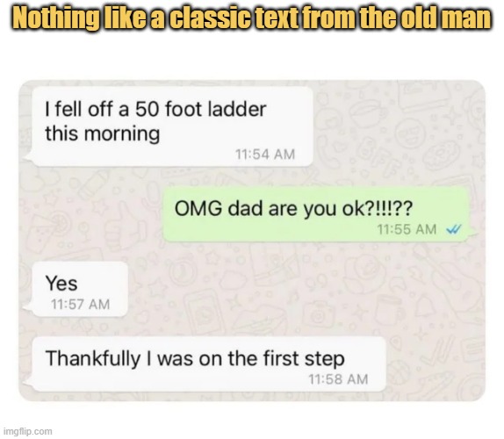Select the "Yes" message bubble
Image resolution: width=504 pixels, height=439 pixels.
[80, 289]
